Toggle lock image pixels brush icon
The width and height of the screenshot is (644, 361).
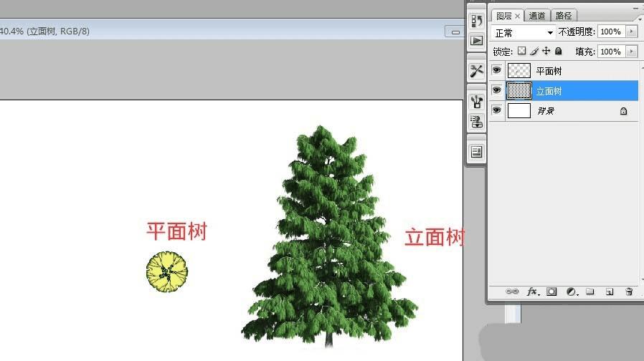534,51
